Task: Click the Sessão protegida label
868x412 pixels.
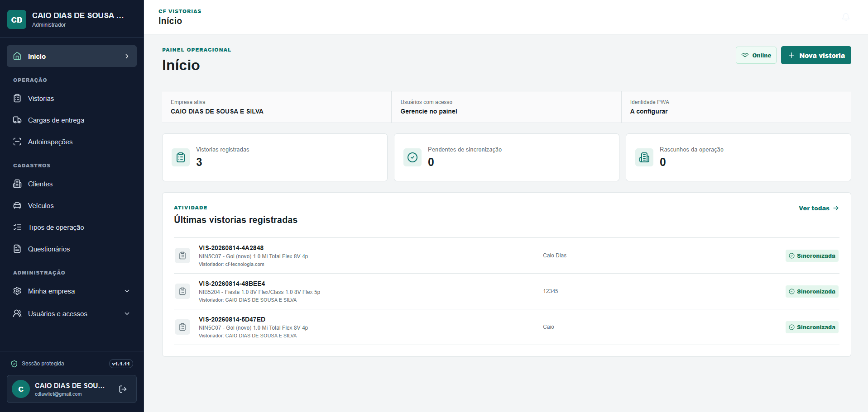Action: point(43,364)
